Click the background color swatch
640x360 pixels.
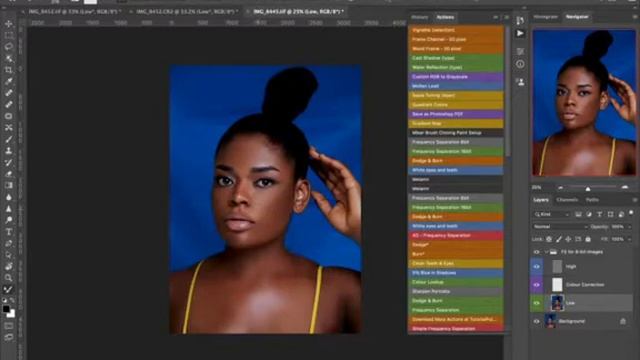[12, 314]
